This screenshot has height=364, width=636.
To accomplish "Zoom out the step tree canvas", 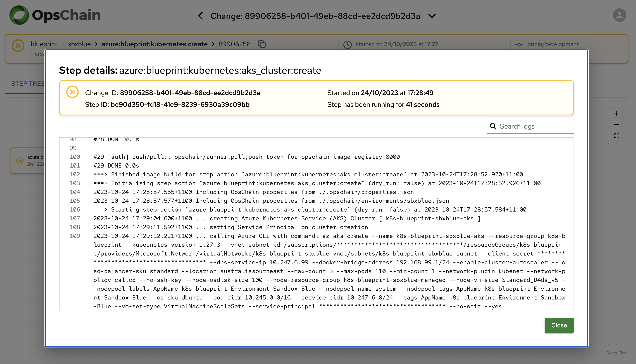I will 617,124.
